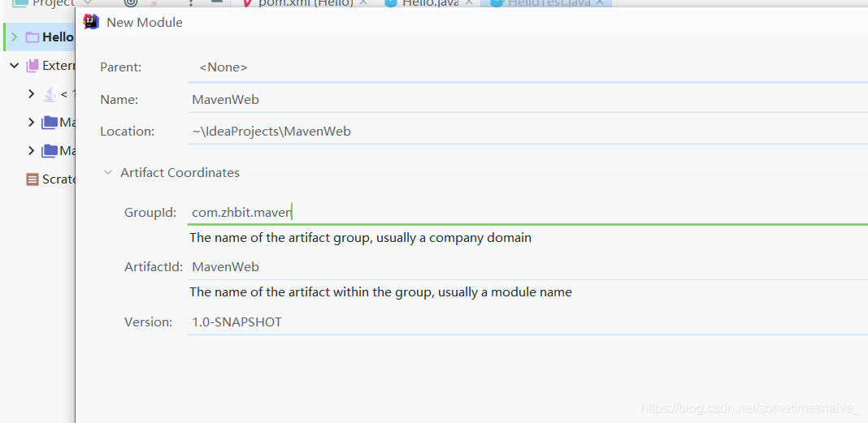Screen dimensions: 868x423
Task: Click the New Module dialog title
Action: 145,23
